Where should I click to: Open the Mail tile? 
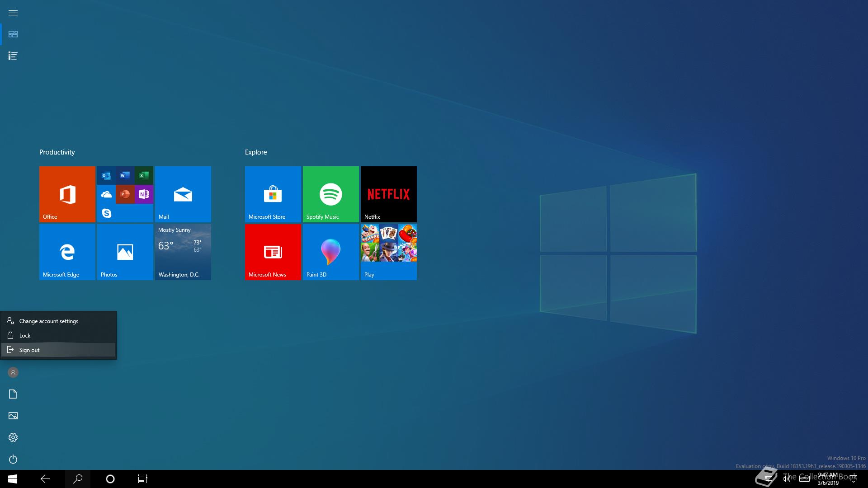pos(183,194)
